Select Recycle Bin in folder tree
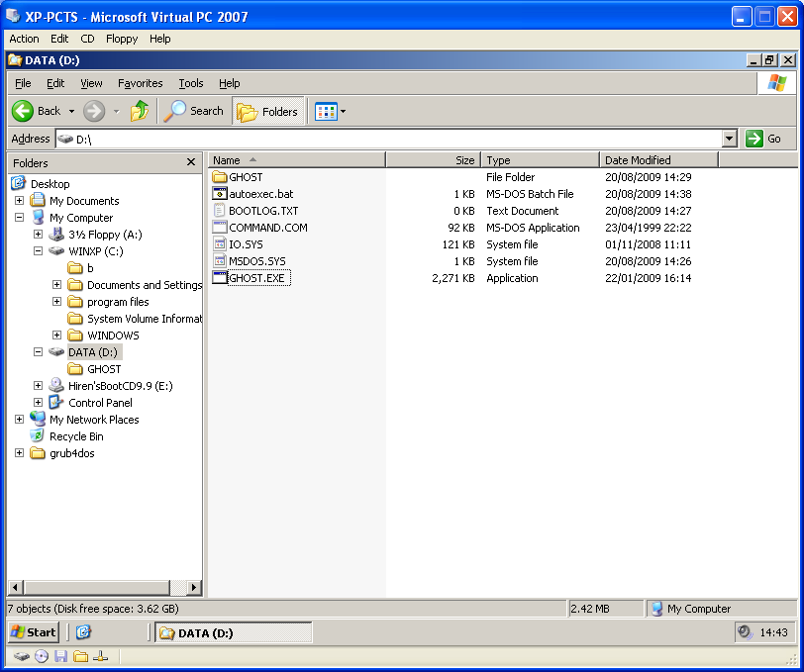Viewport: 804px width, 672px height. (76, 436)
